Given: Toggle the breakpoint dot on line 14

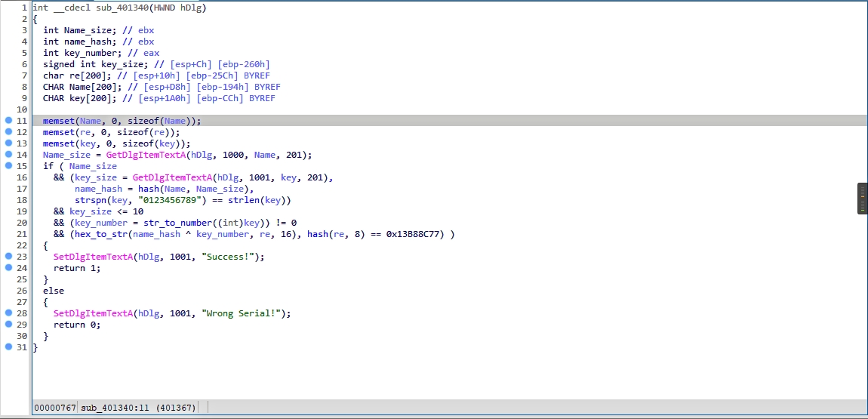Looking at the screenshot, I should pos(8,155).
